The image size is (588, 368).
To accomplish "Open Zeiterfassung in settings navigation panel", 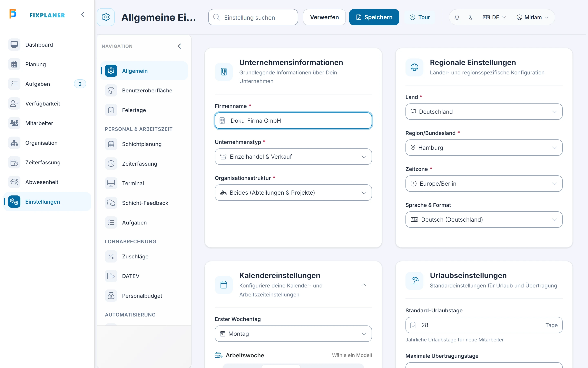I will (144, 164).
